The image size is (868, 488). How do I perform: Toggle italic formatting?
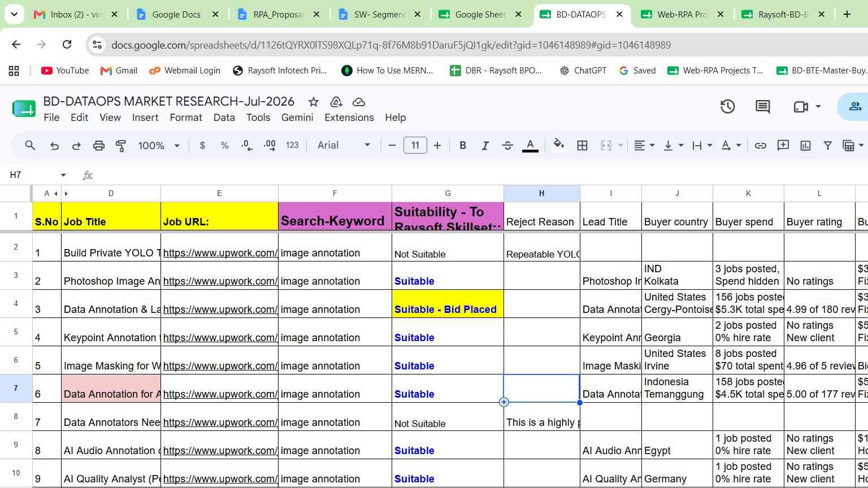(x=485, y=146)
